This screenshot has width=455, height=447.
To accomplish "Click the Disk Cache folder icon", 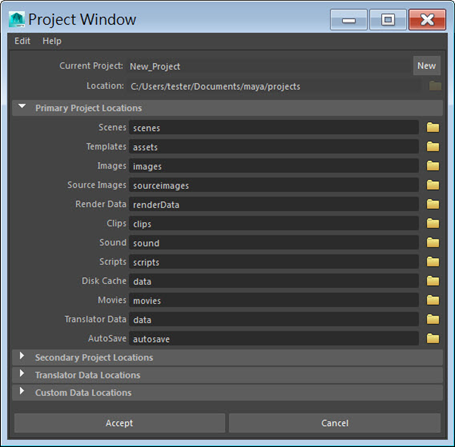I will [x=433, y=281].
